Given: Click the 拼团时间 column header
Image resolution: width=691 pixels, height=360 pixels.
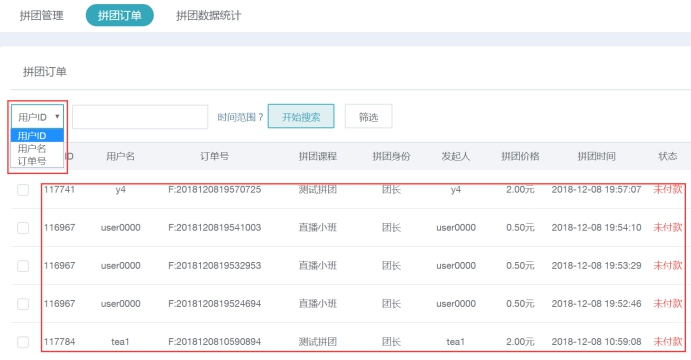Looking at the screenshot, I should click(597, 156).
